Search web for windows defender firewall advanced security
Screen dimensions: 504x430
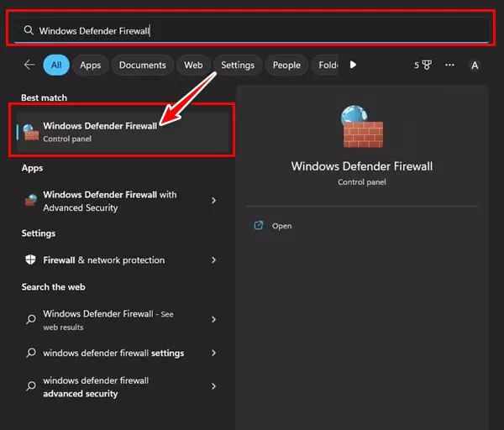[x=122, y=386]
